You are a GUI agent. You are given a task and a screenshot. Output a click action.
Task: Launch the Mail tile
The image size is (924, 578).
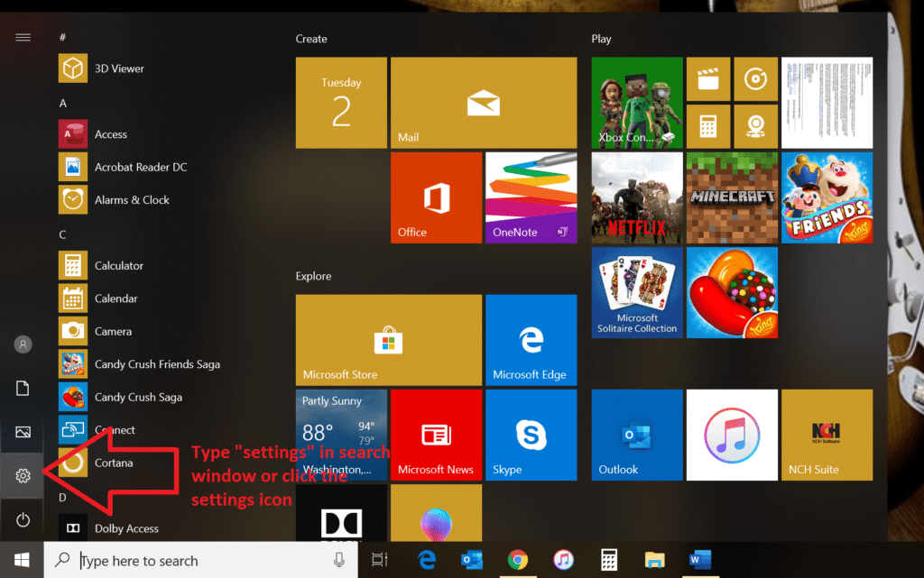point(483,103)
